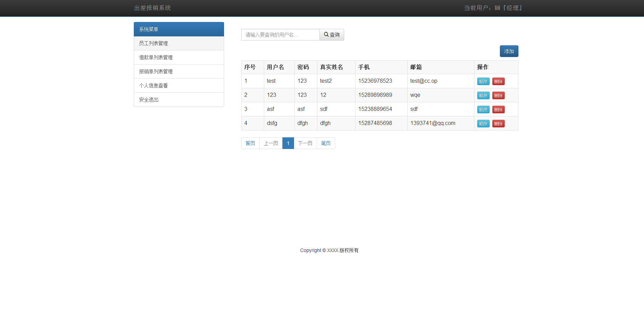The height and width of the screenshot is (310, 644).
Task: Click 删除 button in the wqe row
Action: (x=498, y=95)
